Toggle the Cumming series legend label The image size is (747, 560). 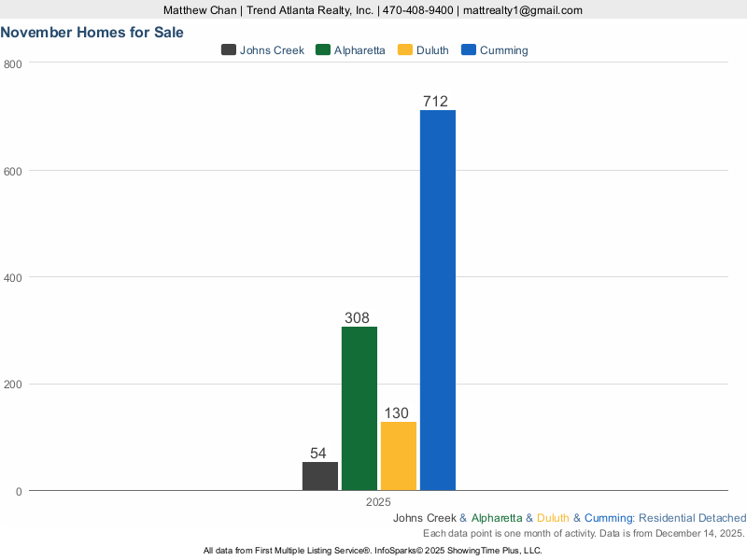504,50
